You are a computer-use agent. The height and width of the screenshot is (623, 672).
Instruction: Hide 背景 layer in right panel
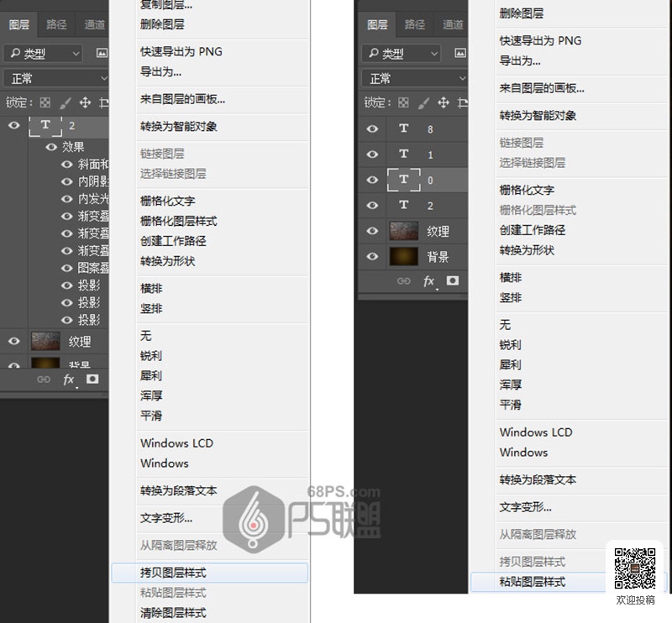pos(372,256)
